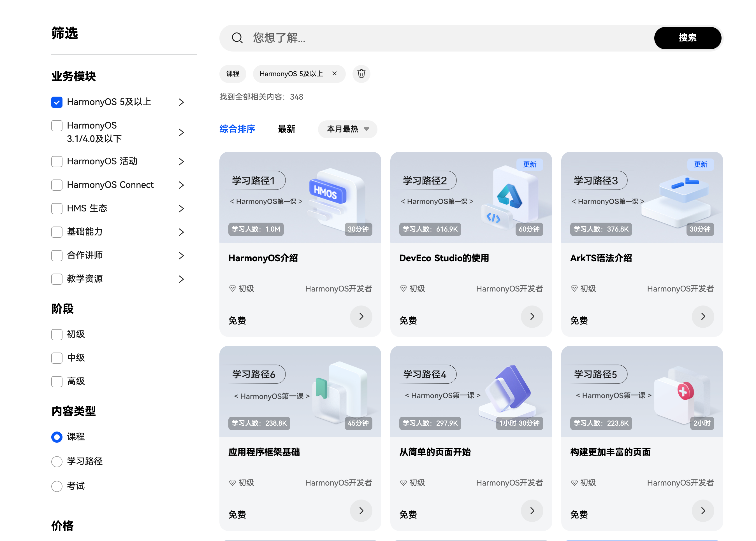Check the HarmonyOS Connect checkbox

tap(57, 185)
